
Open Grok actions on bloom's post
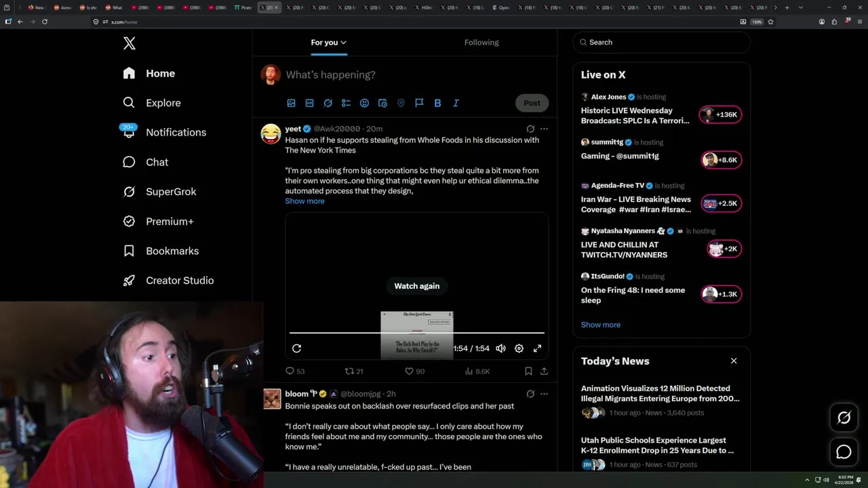pyautogui.click(x=530, y=394)
